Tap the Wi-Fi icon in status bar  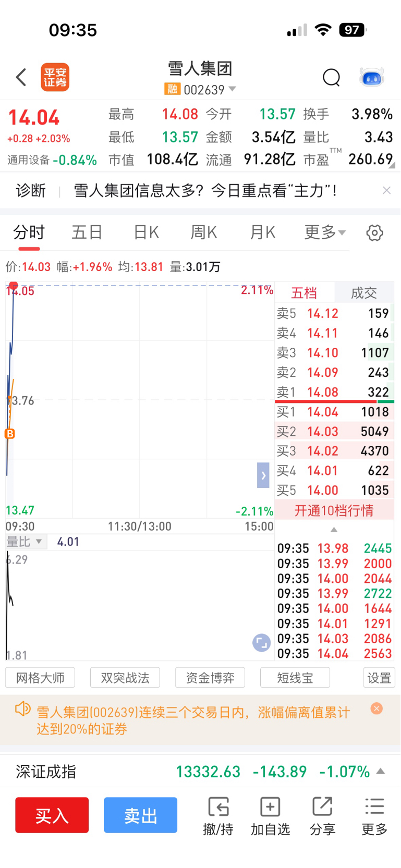coord(323,30)
